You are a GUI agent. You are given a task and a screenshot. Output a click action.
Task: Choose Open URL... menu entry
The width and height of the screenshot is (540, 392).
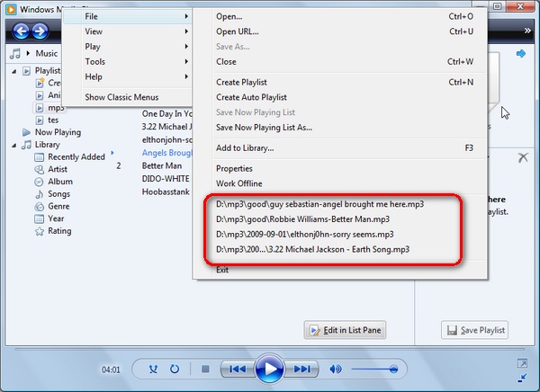click(340, 31)
